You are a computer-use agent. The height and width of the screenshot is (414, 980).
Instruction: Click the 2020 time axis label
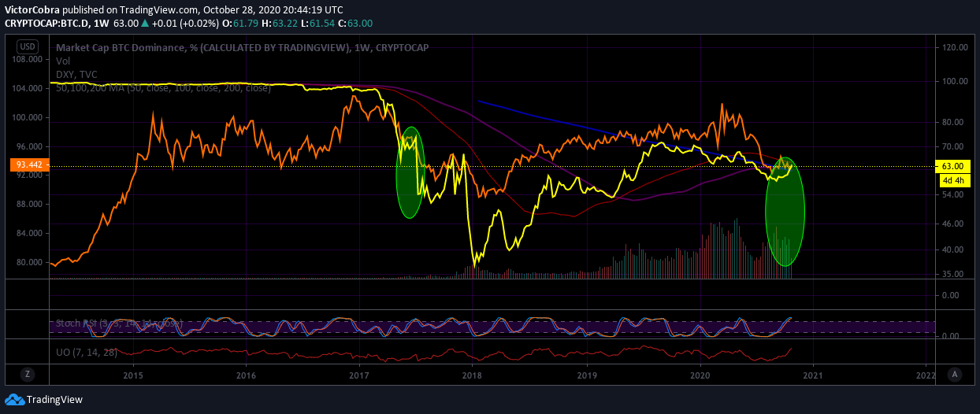pyautogui.click(x=700, y=375)
